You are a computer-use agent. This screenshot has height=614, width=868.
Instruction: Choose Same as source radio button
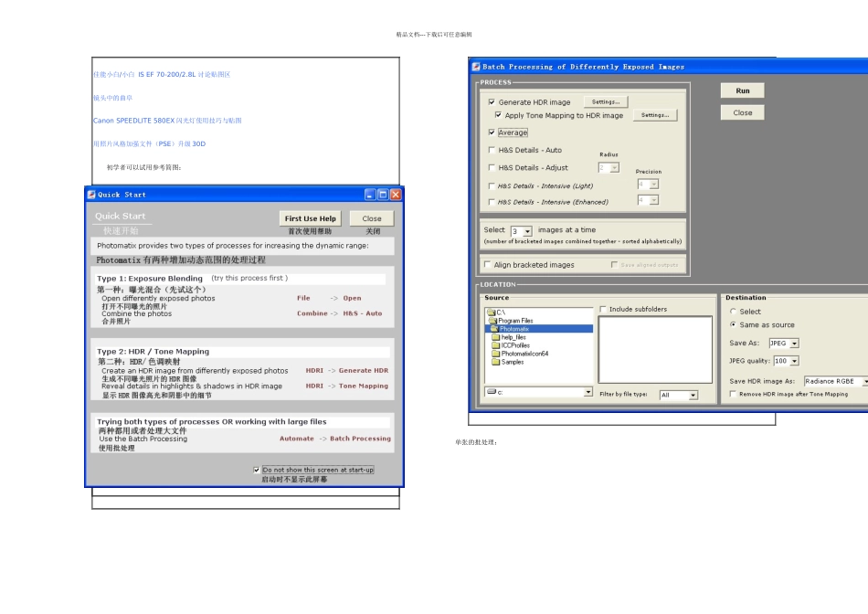point(733,325)
